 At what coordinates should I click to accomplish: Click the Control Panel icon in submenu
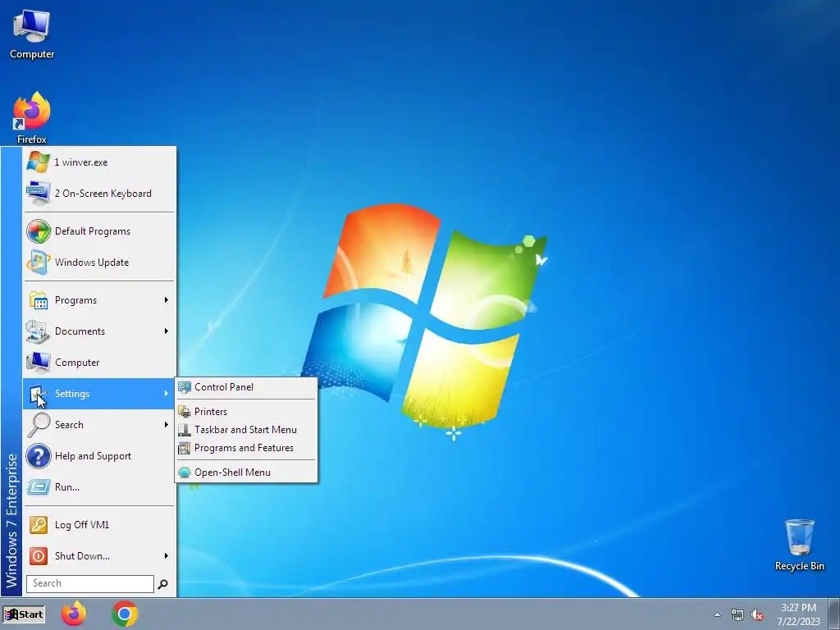(185, 387)
